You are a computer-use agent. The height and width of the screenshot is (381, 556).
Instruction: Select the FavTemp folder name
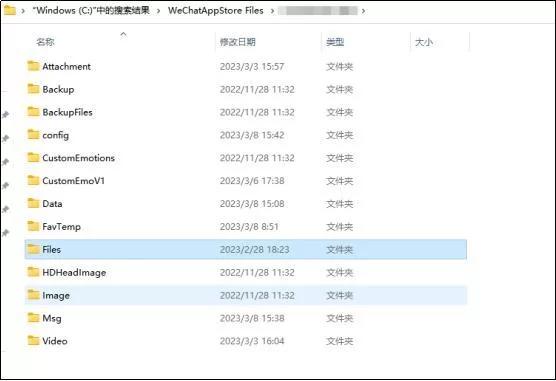click(61, 227)
